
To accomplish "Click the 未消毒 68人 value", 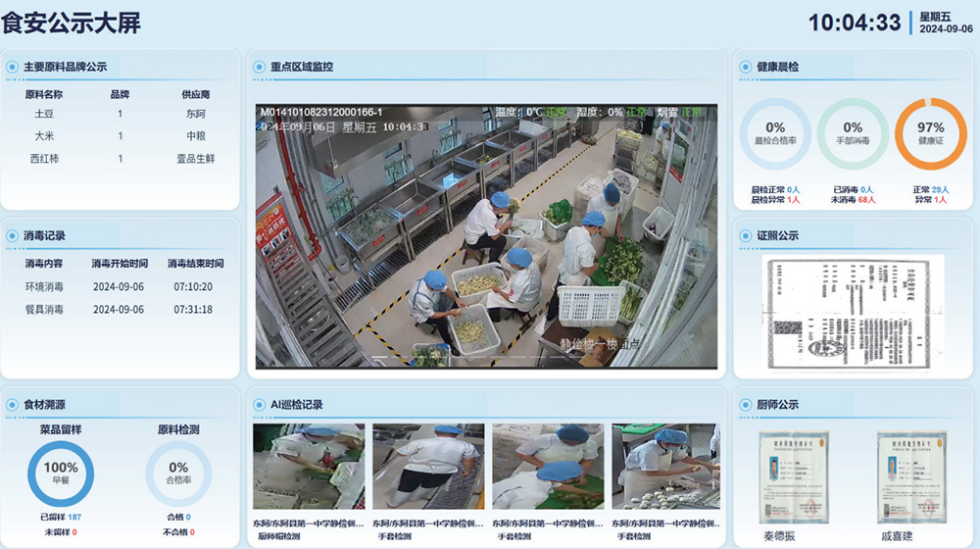I will (853, 200).
